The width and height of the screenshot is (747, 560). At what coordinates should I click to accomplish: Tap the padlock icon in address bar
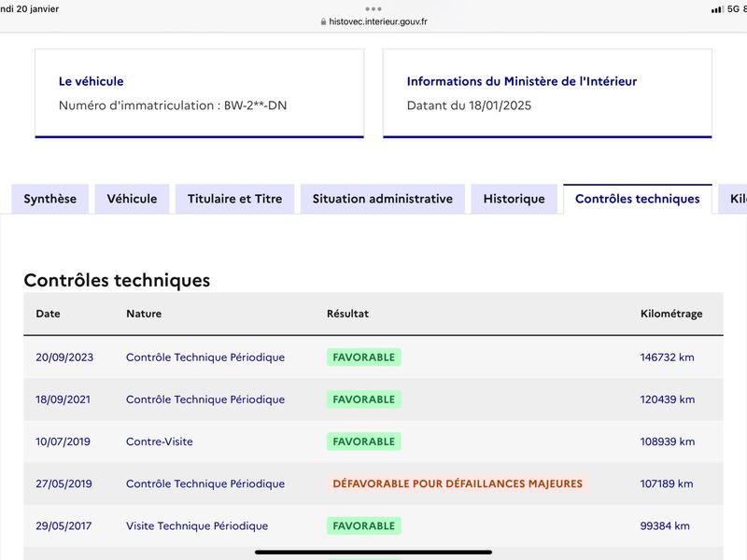pos(323,21)
